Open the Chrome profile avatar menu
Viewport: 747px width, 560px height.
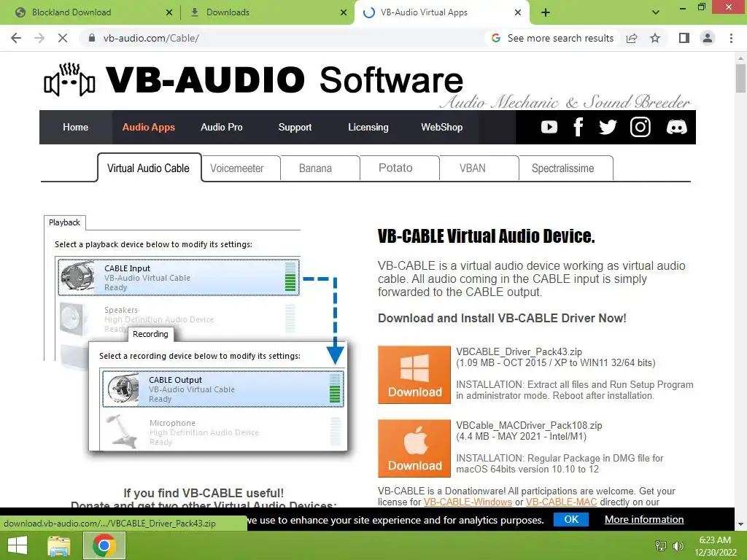[708, 38]
